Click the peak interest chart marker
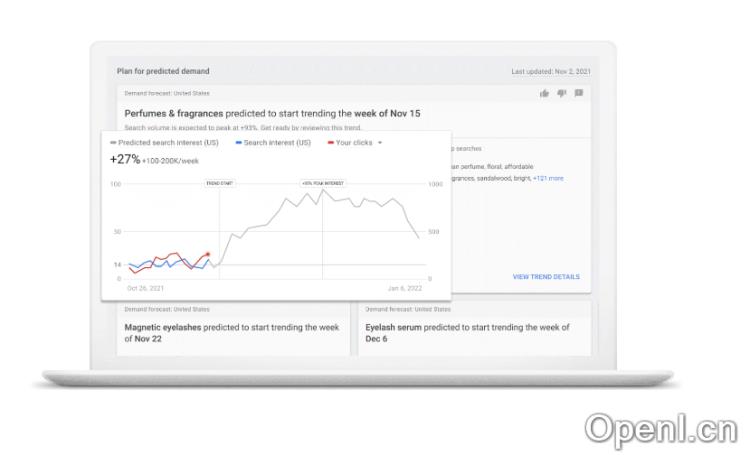This screenshot has width=750, height=455. [321, 184]
